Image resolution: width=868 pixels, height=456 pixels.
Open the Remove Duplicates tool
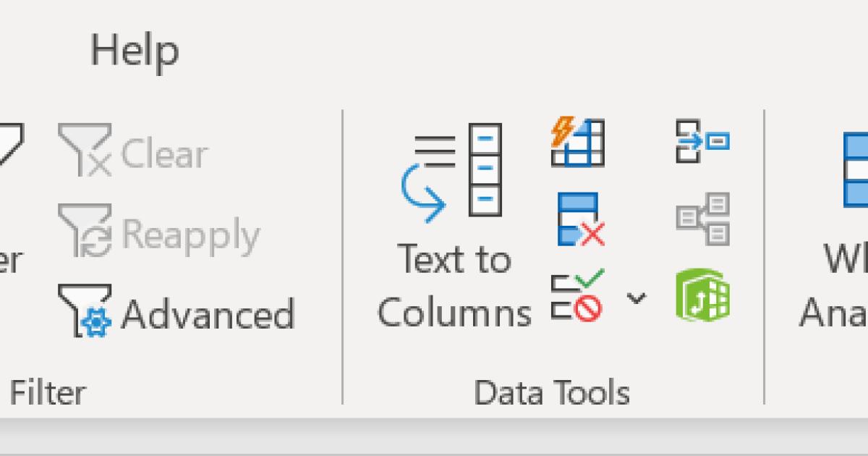[x=579, y=217]
